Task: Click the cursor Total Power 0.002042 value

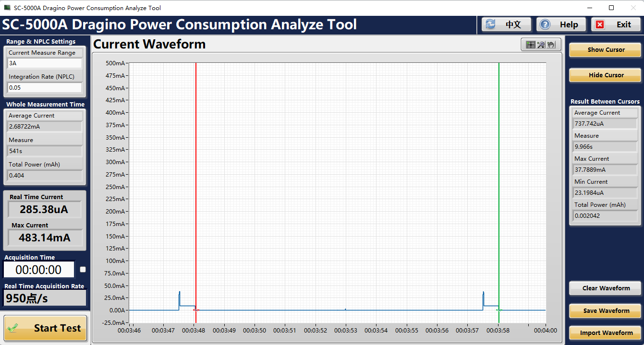Action: pos(605,216)
